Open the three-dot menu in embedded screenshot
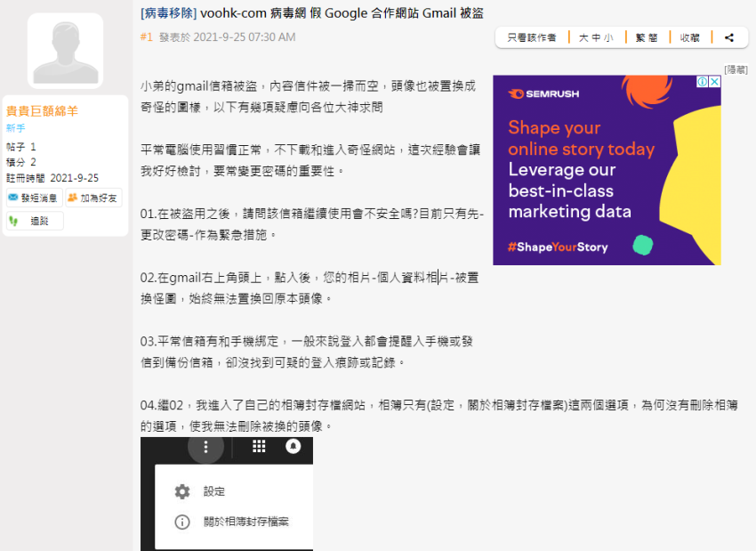 pyautogui.click(x=205, y=447)
